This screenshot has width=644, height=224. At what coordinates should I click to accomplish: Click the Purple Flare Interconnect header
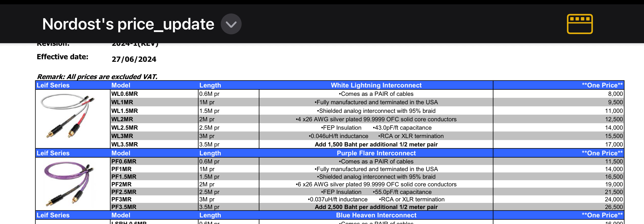tap(376, 153)
